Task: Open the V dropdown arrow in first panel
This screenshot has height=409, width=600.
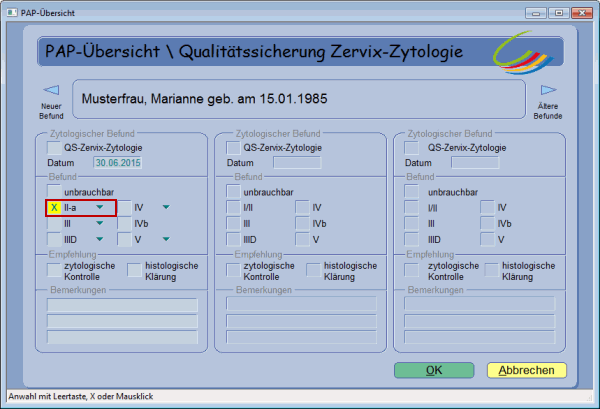Action: pyautogui.click(x=164, y=239)
